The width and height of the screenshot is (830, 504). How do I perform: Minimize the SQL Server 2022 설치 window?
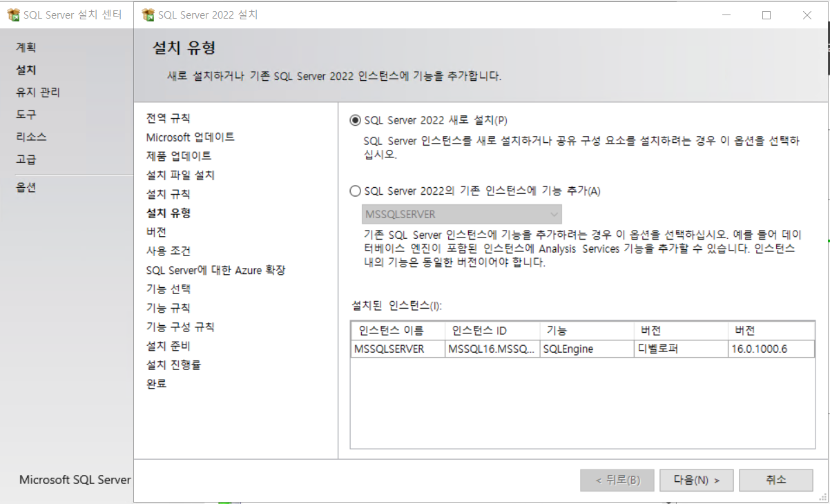[x=726, y=14]
